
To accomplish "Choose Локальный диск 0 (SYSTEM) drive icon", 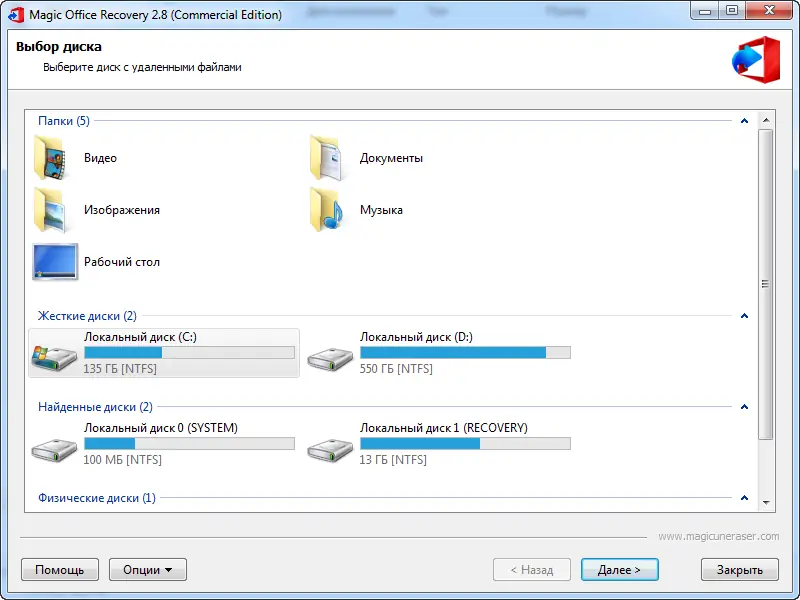I will pyautogui.click(x=54, y=449).
